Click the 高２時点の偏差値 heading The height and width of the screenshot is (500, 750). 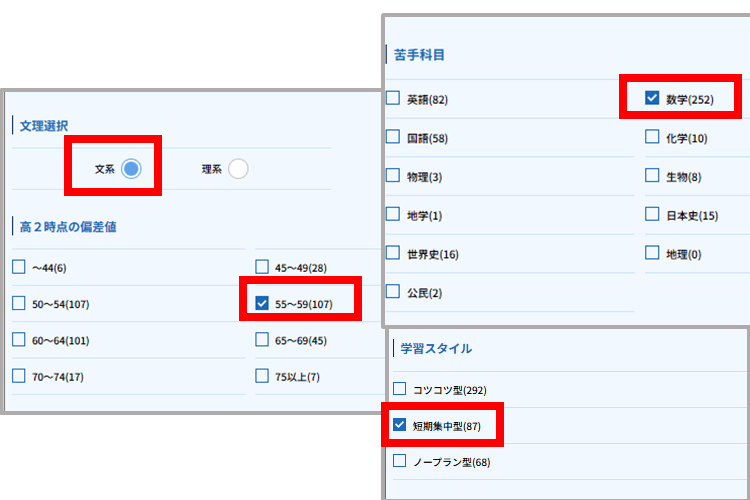point(68,226)
